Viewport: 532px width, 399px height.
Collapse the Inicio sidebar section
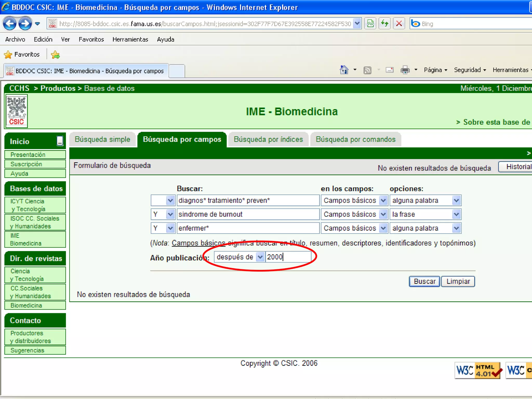pyautogui.click(x=60, y=141)
